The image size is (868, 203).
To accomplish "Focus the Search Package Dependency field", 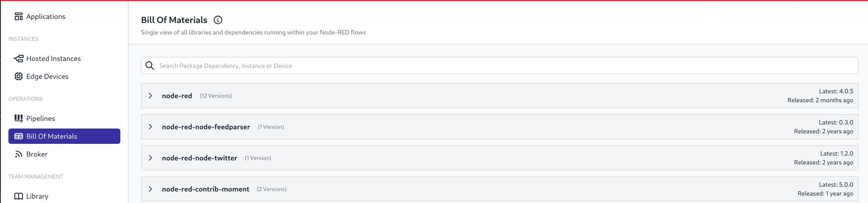I will [497, 66].
